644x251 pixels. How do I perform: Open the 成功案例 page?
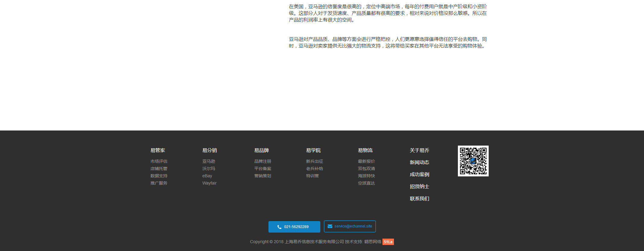[x=419, y=175]
